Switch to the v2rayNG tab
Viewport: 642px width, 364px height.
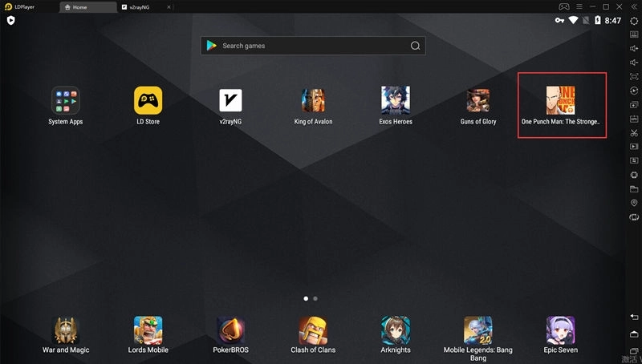point(140,7)
